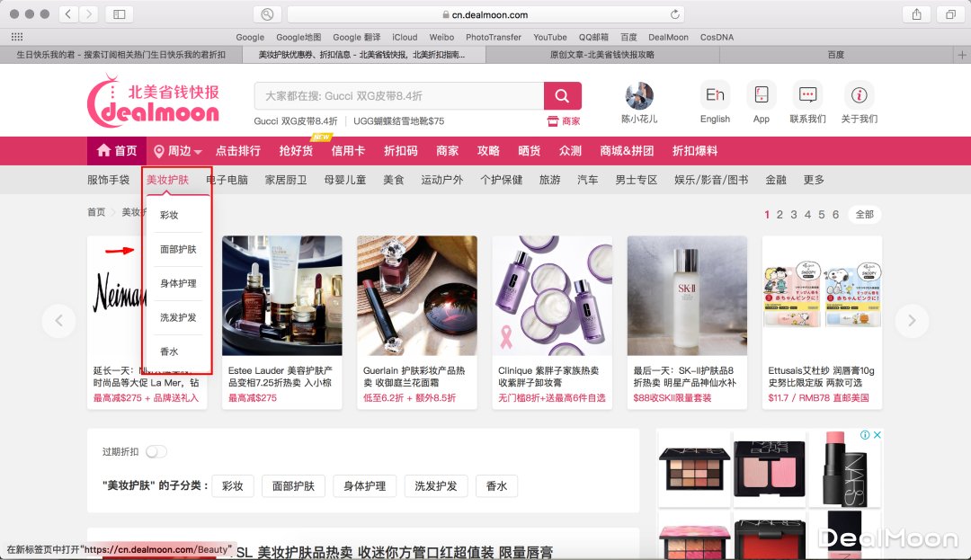Image resolution: width=971 pixels, height=560 pixels.
Task: Open the App download icon
Action: click(761, 95)
